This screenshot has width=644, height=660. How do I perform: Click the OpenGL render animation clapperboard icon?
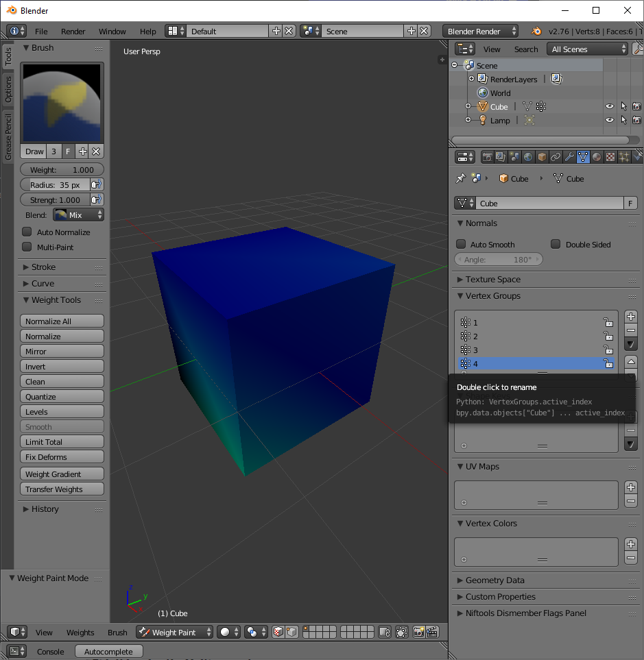432,632
